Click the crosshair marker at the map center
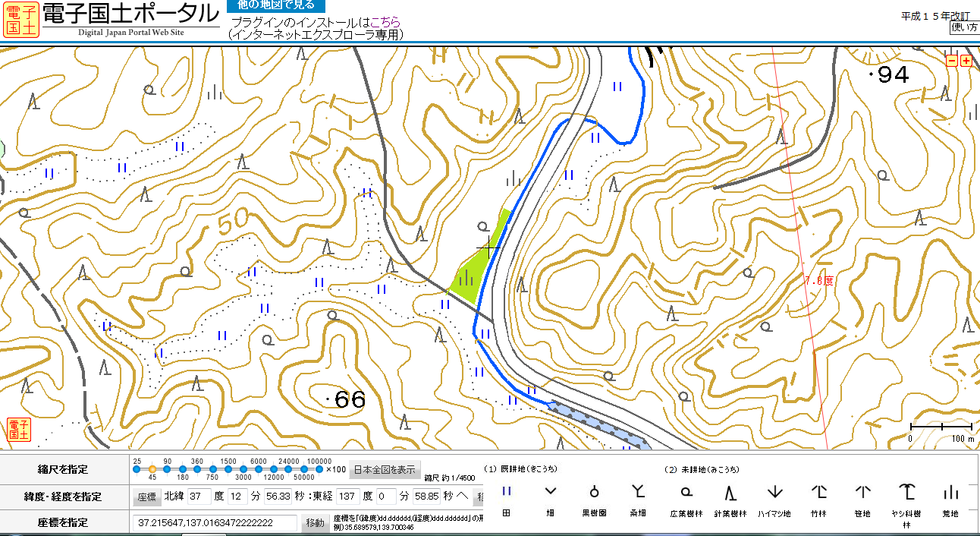Image resolution: width=980 pixels, height=536 pixels. pos(488,248)
